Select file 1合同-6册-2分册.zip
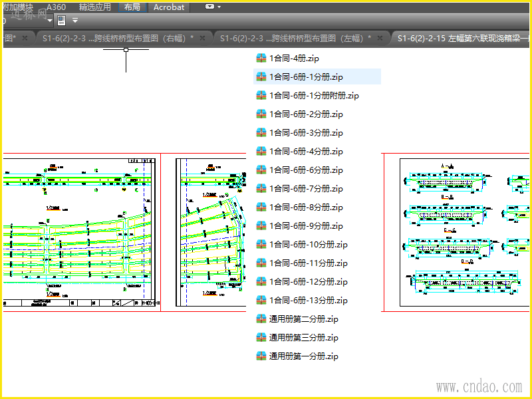 306,114
